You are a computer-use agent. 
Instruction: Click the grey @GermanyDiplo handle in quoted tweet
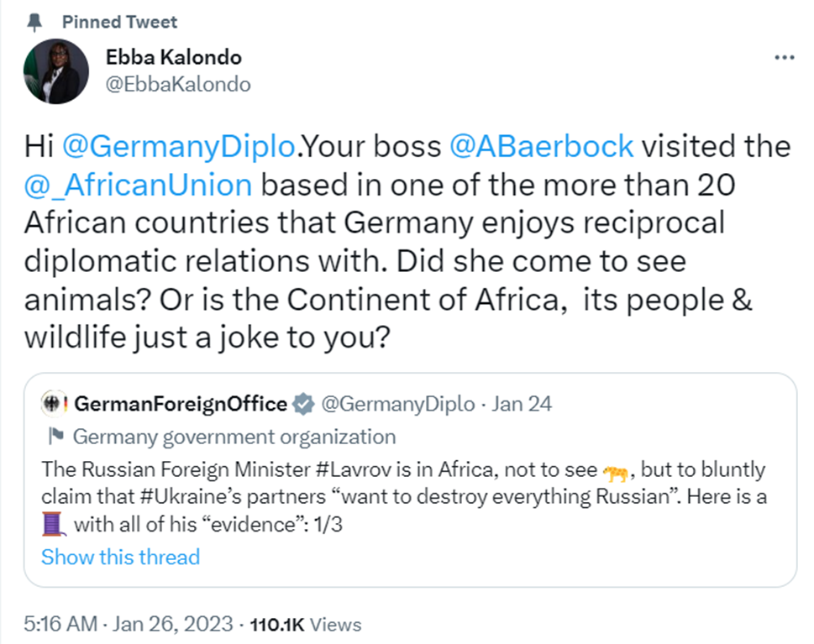[398, 404]
